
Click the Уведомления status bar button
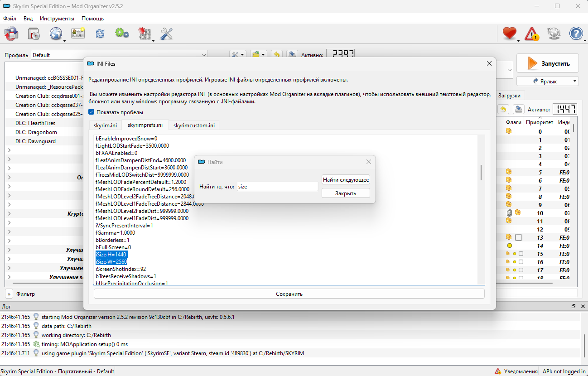click(x=516, y=371)
